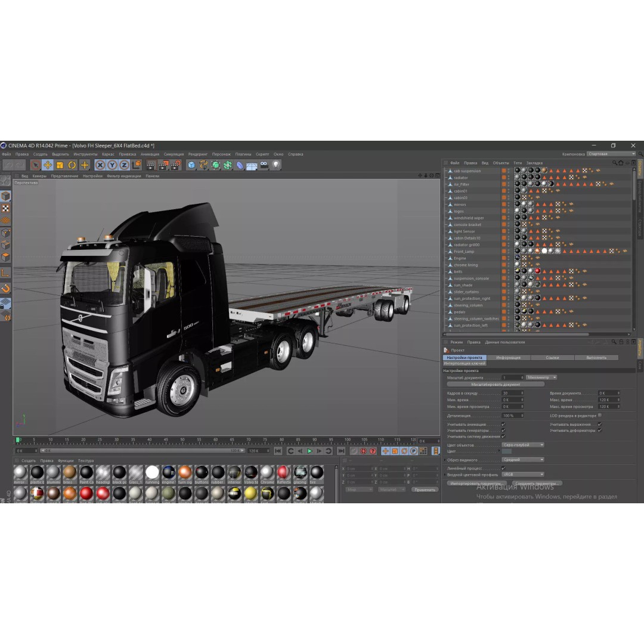Screen dimensions: 644x644
Task: Disable the Линейный процесс checkbox
Action: (x=503, y=468)
